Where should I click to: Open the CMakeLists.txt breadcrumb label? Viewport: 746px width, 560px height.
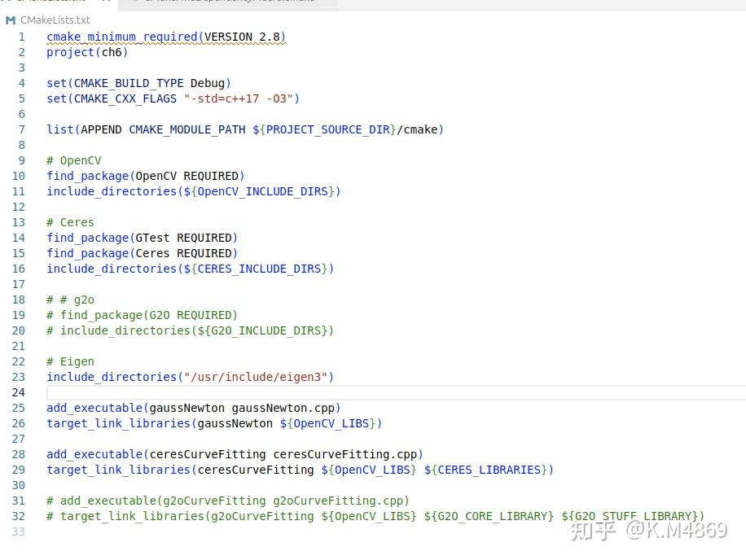tap(55, 20)
